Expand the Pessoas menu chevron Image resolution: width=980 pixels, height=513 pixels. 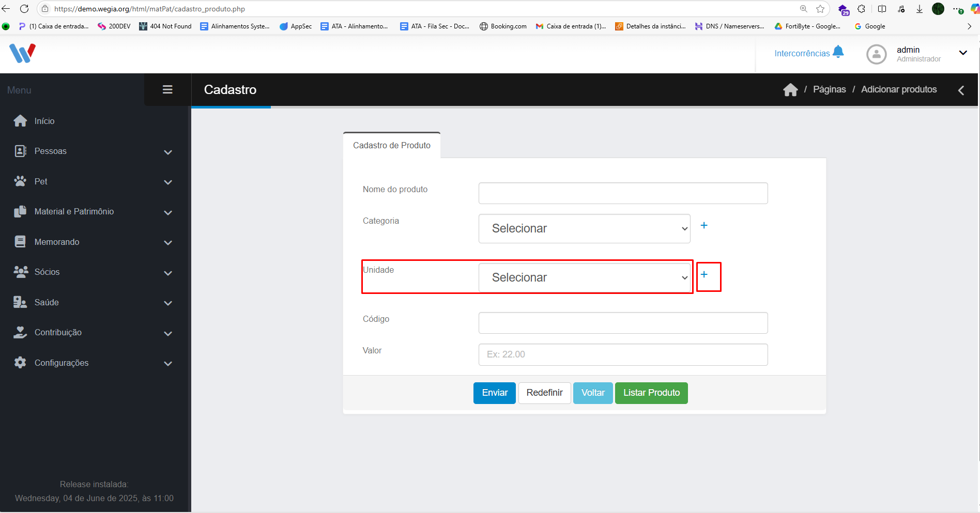[x=168, y=152]
